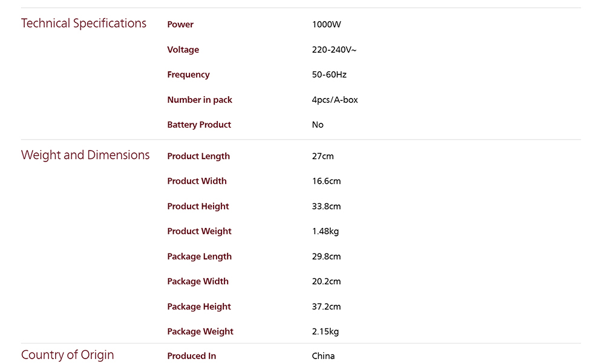Click the Battery Product label
Viewport: 602px width, 364px height.
pyautogui.click(x=199, y=125)
